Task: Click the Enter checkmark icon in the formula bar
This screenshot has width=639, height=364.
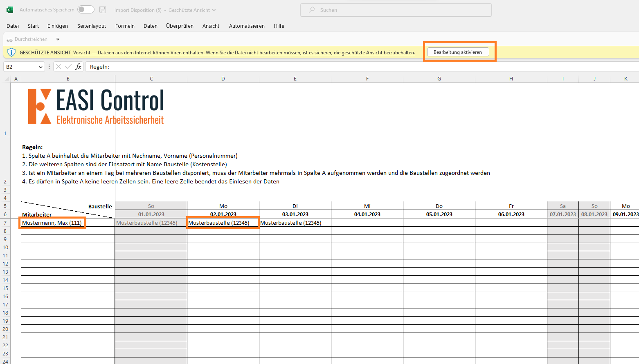Action: pos(68,66)
